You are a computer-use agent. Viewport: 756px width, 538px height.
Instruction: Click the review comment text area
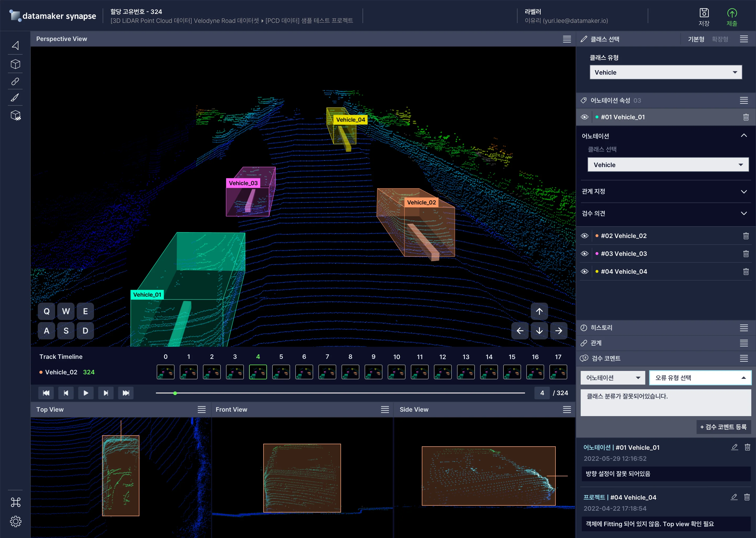666,402
